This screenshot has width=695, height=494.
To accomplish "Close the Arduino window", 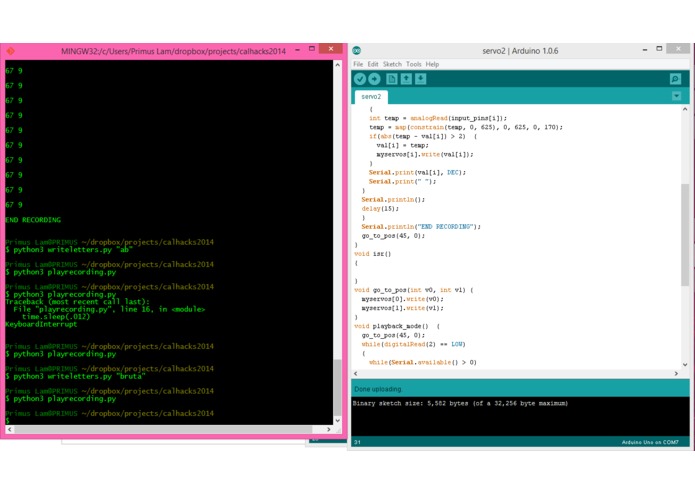I will tap(678, 49).
